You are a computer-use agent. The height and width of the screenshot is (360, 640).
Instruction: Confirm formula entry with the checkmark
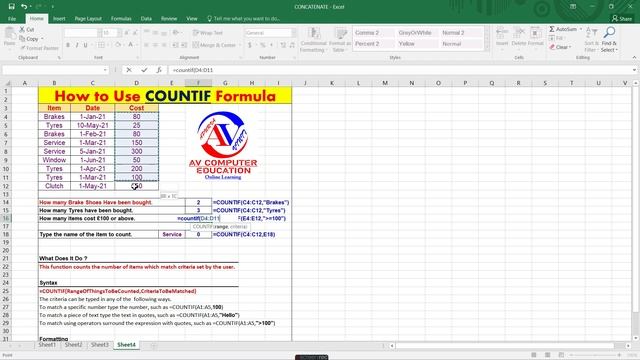click(144, 70)
